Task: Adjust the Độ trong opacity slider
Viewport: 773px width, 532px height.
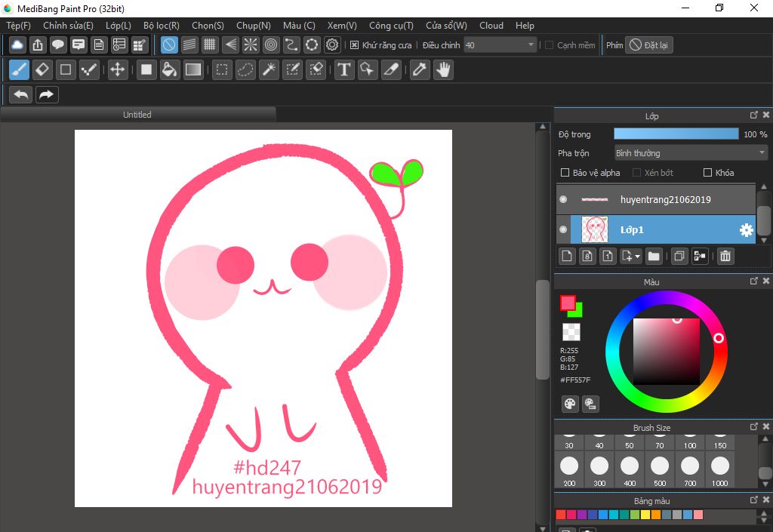Action: pyautogui.click(x=676, y=134)
